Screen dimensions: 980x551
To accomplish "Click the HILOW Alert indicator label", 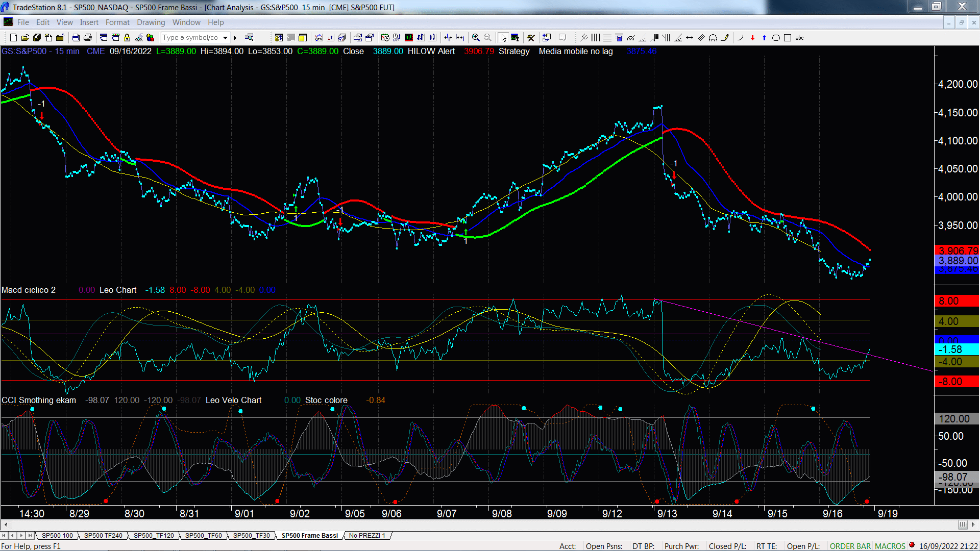I will 431,52.
